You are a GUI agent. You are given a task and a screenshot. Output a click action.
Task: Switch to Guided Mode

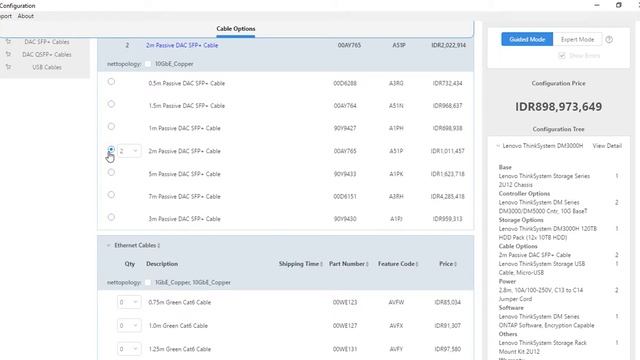click(527, 40)
